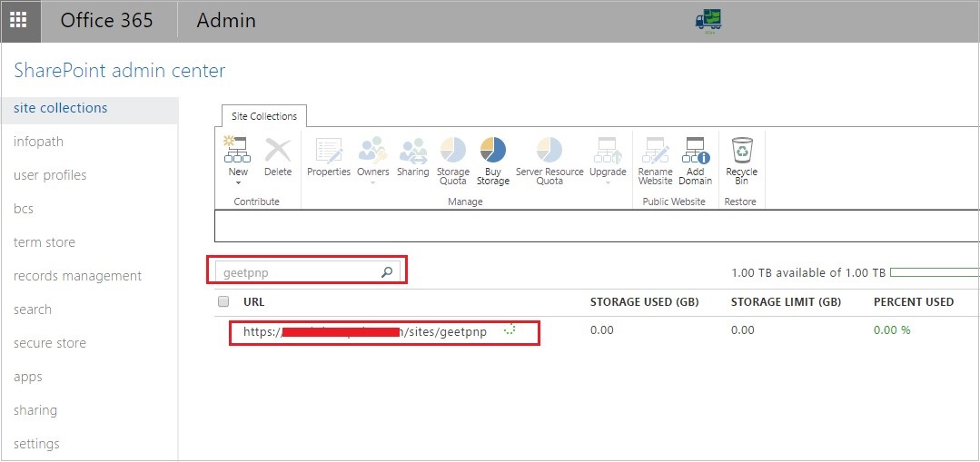The height and width of the screenshot is (462, 980).
Task: Click the Owners ribbon icon
Action: [373, 151]
